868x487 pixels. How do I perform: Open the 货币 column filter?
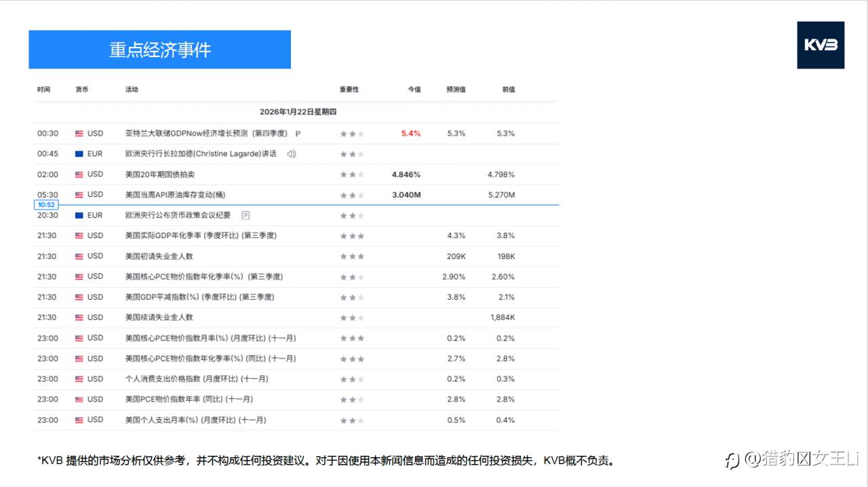83,89
